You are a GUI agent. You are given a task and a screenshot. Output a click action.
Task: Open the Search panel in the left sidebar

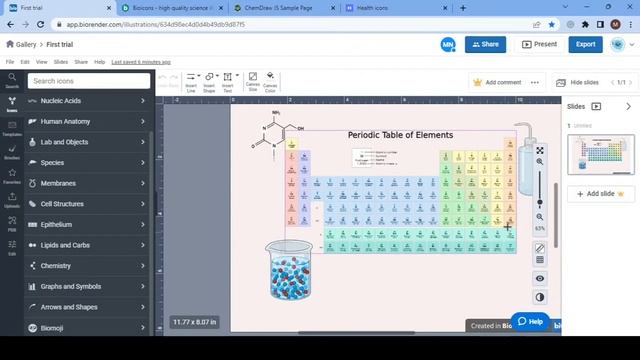coord(12,80)
